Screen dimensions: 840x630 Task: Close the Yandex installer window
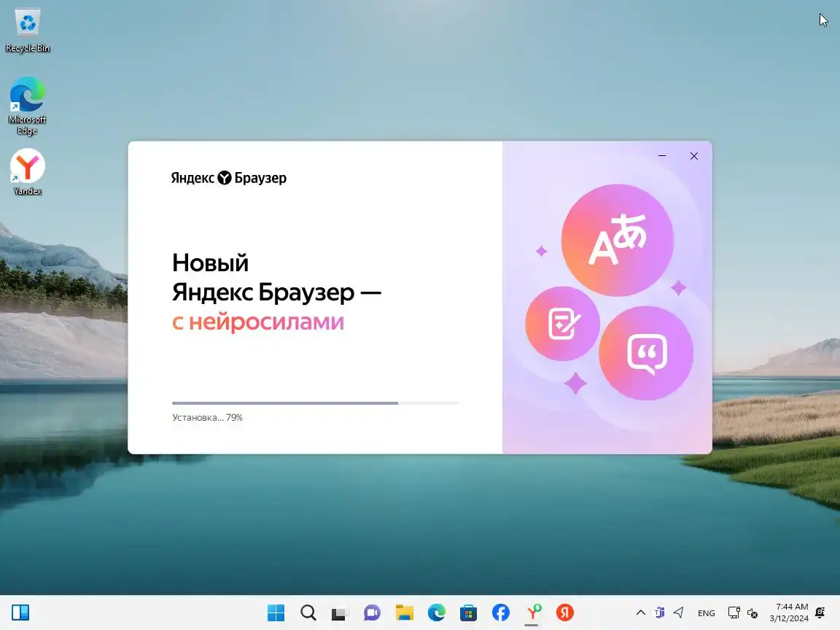click(693, 156)
